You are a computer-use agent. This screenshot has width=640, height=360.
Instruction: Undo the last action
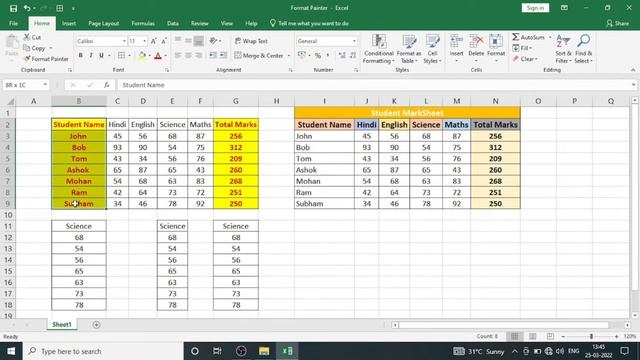coord(27,8)
